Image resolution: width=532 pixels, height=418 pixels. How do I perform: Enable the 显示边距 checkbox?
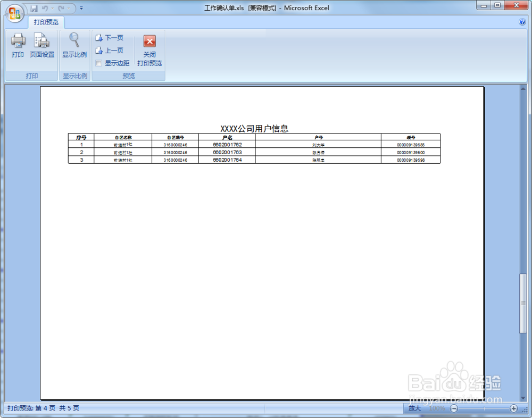coord(99,63)
